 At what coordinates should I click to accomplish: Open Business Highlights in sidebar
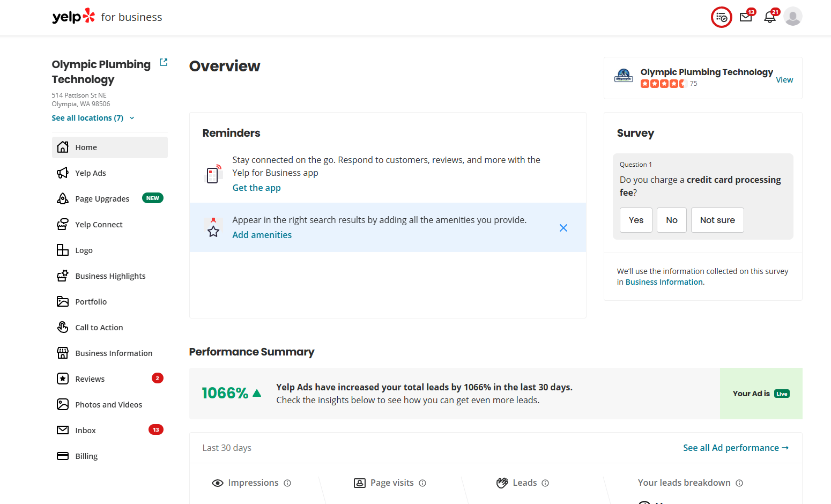110,276
